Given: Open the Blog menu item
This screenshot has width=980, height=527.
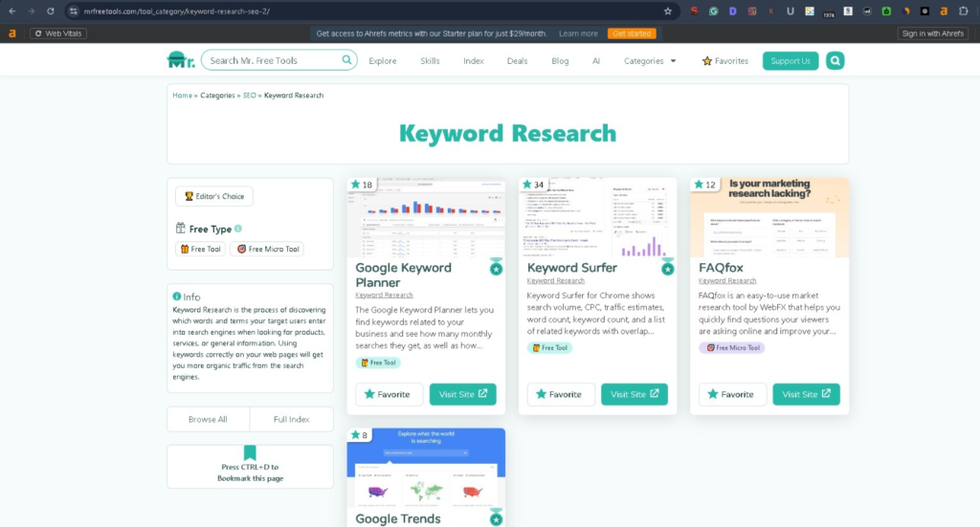Looking at the screenshot, I should click(560, 61).
